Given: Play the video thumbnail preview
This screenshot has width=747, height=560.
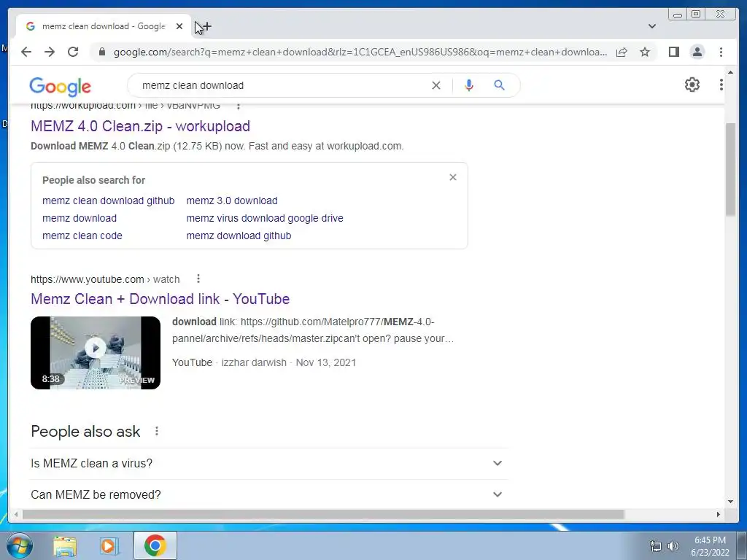Looking at the screenshot, I should pos(96,353).
